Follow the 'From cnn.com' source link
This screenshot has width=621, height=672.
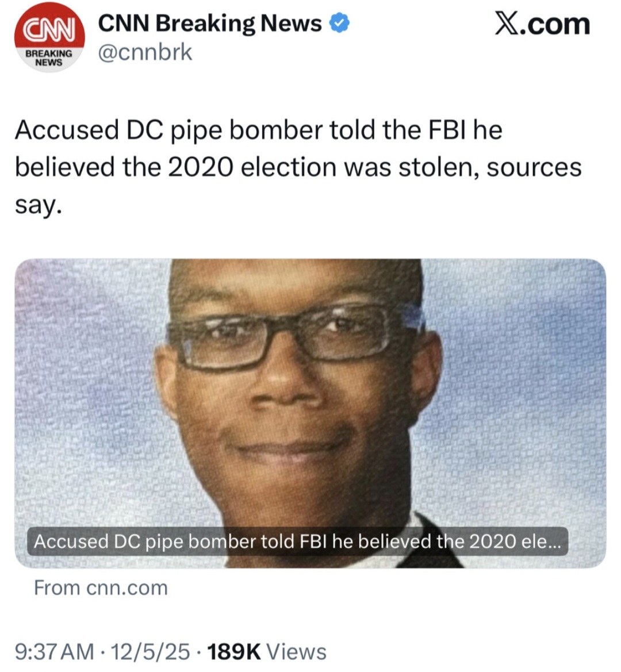(101, 588)
